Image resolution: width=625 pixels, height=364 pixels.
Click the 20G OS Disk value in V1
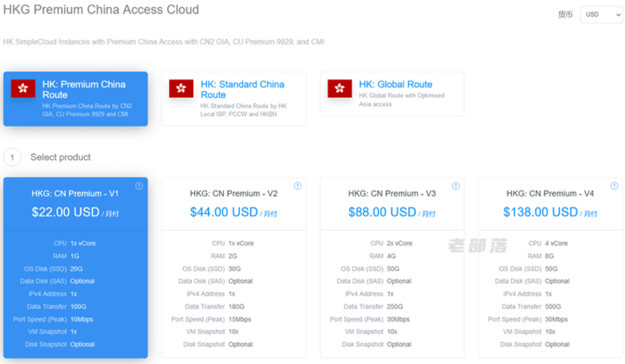coord(76,269)
